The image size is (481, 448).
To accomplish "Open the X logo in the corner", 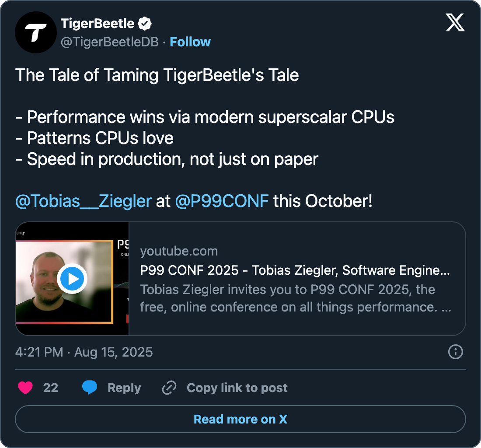I will click(455, 22).
